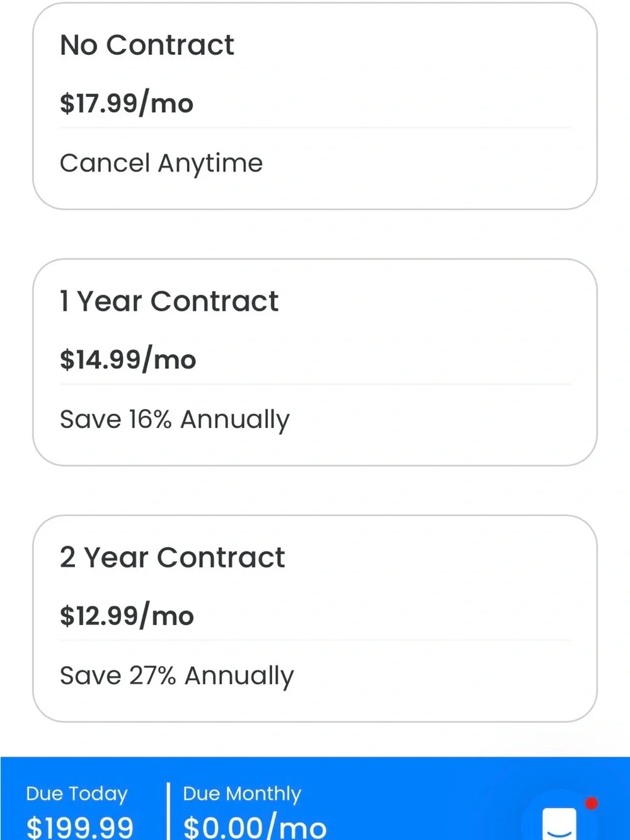
Task: Tap the Cancel Anytime text
Action: [161, 163]
